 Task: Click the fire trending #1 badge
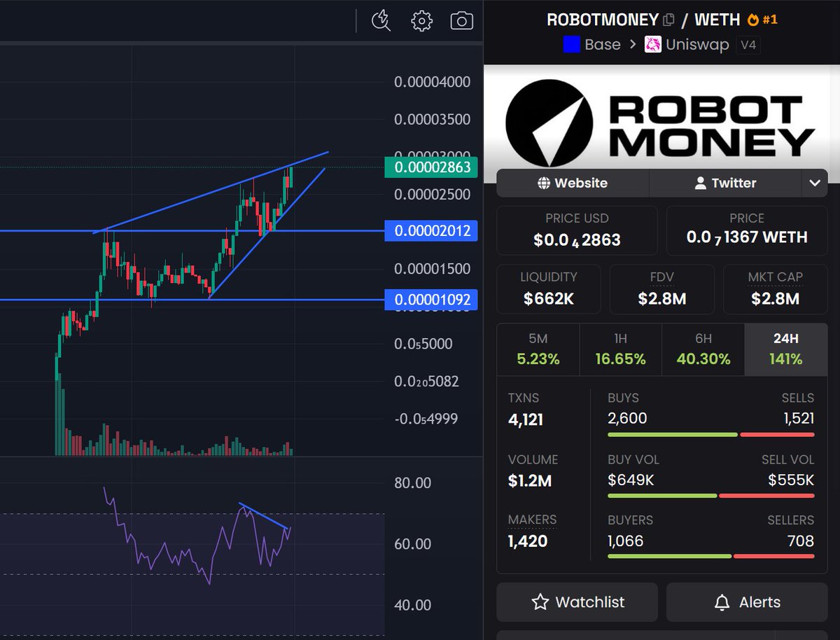[x=762, y=20]
